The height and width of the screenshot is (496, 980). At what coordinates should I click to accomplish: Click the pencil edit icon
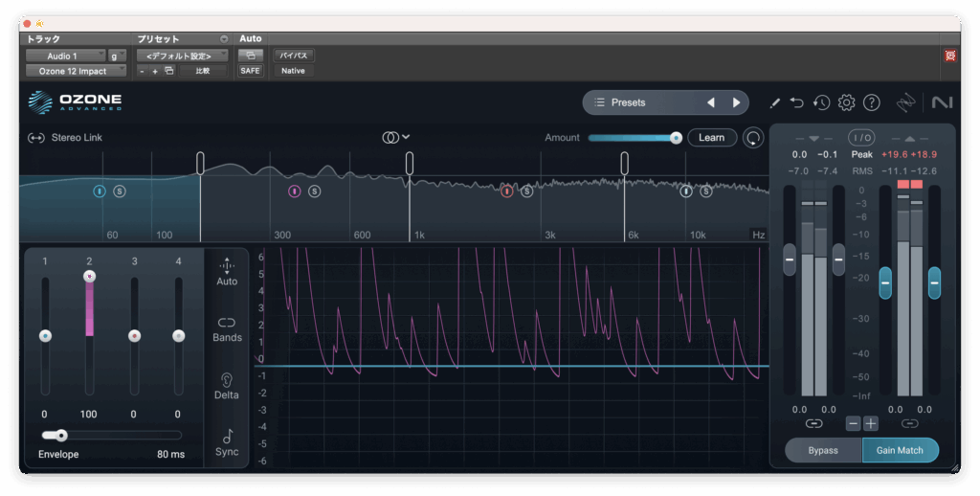click(775, 102)
